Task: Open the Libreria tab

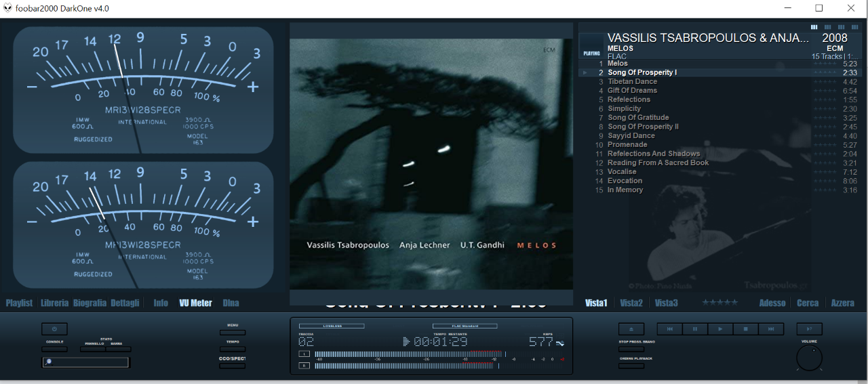Action: pos(55,303)
